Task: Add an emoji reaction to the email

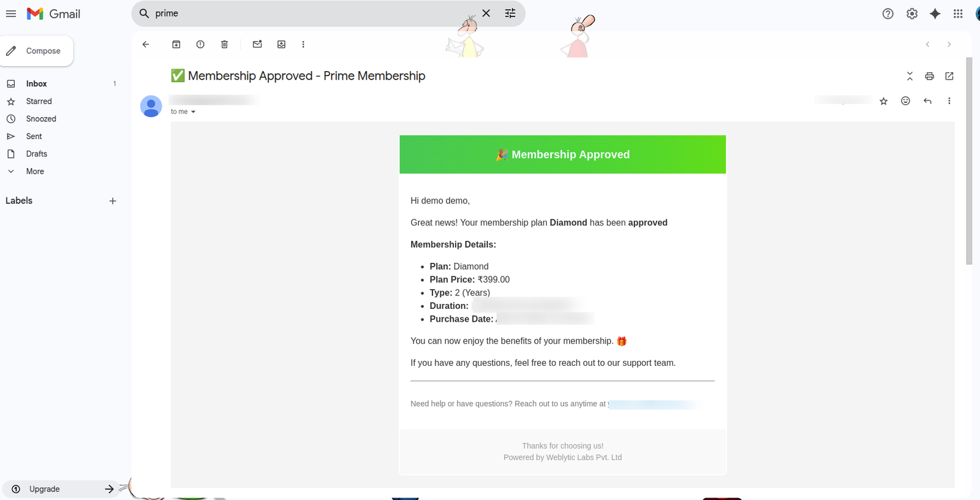Action: point(905,100)
